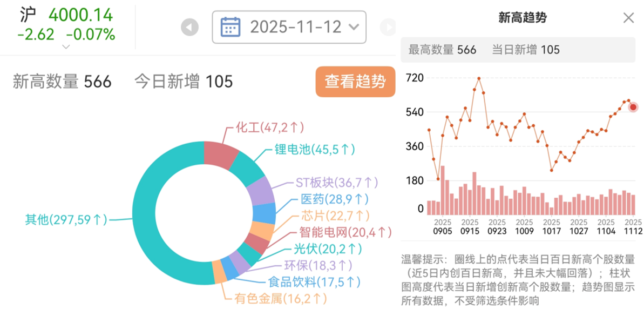Select the 锂电池(45,5↑) label
This screenshot has height=309, width=644.
click(x=315, y=149)
